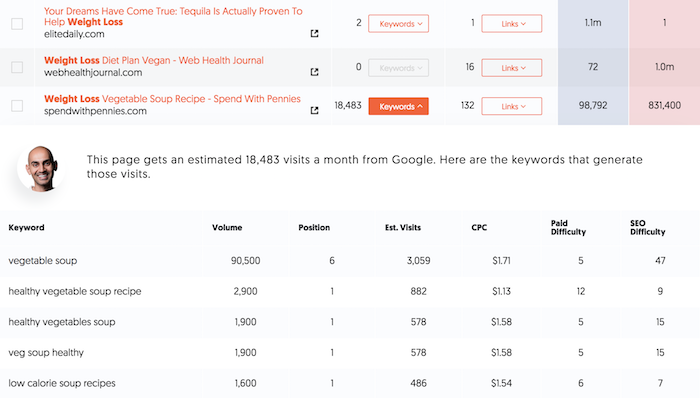Screen dimensions: 700x398
Task: Expand Keywords dropdown for the elitedaily.com row
Action: coord(399,24)
